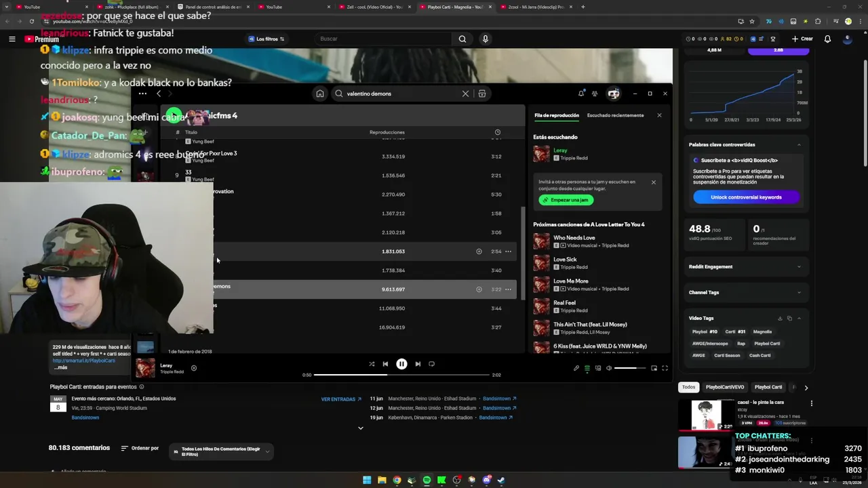The height and width of the screenshot is (488, 868).
Task: Download video tags icon
Action: 780,318
